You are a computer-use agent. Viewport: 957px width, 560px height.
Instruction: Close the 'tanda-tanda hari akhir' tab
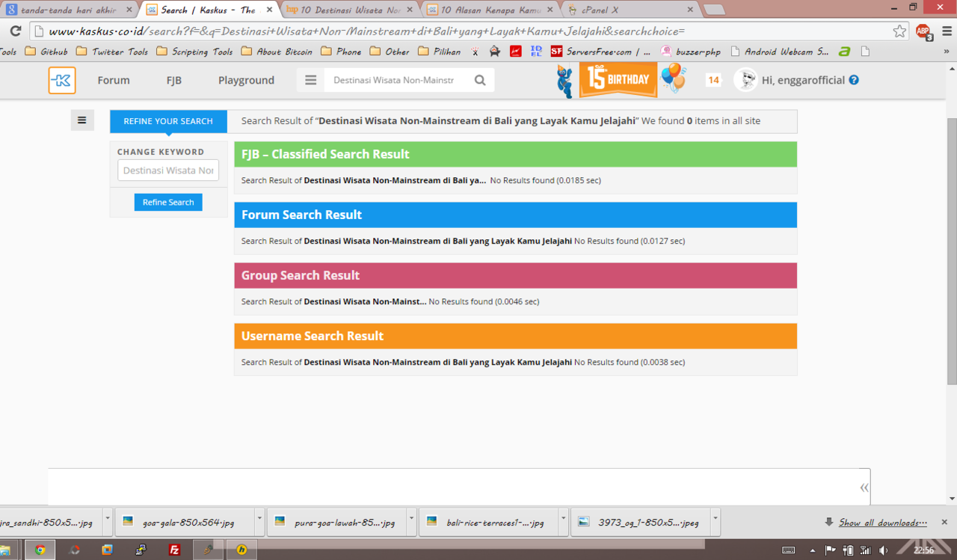[129, 10]
